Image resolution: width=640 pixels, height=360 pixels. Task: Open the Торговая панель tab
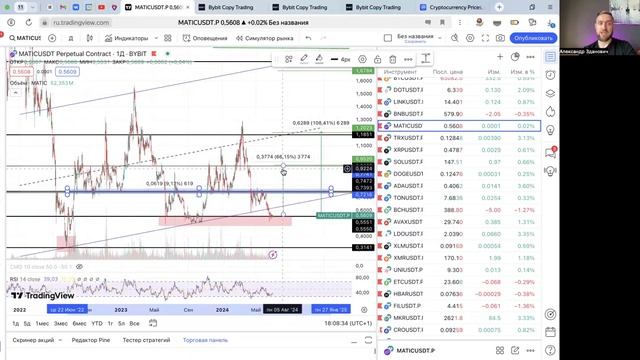pos(205,340)
